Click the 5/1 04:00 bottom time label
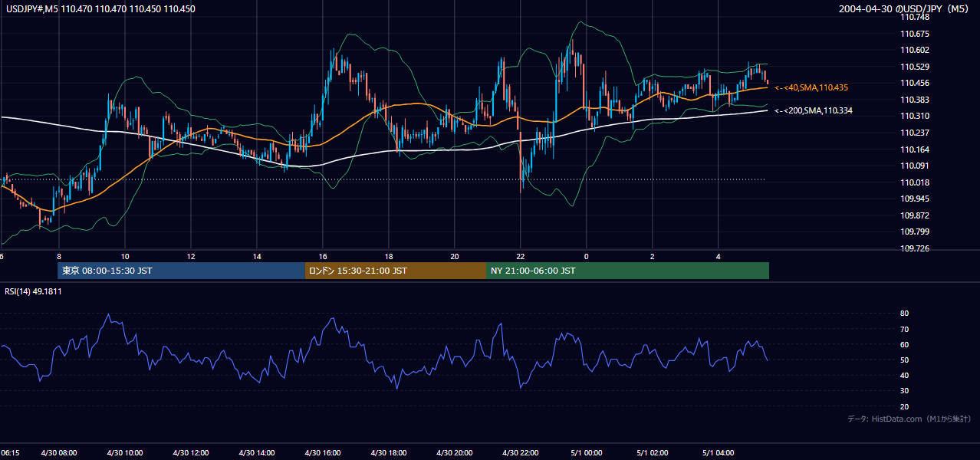This screenshot has width=980, height=460. click(x=719, y=452)
